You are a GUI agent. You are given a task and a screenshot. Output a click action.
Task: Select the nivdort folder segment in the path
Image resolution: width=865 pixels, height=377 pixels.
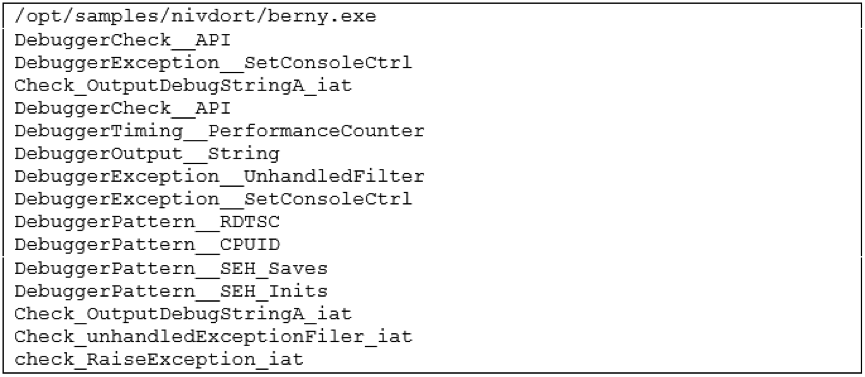click(x=213, y=17)
